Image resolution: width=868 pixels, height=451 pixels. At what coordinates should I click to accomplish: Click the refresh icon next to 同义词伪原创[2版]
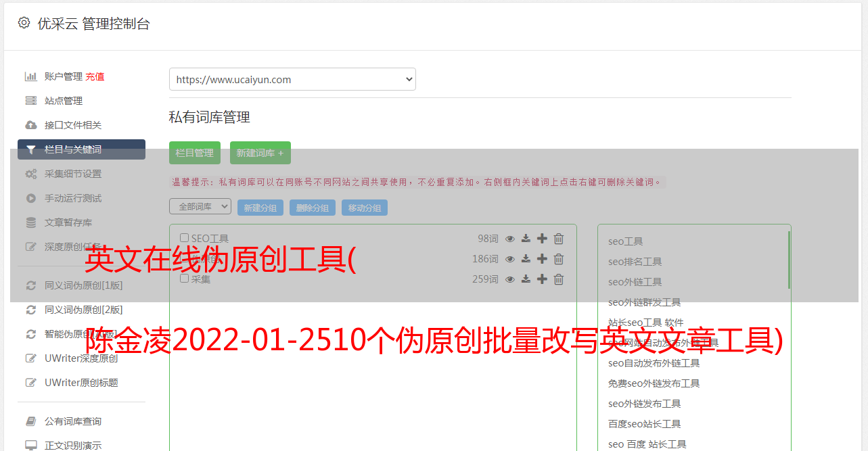click(31, 310)
